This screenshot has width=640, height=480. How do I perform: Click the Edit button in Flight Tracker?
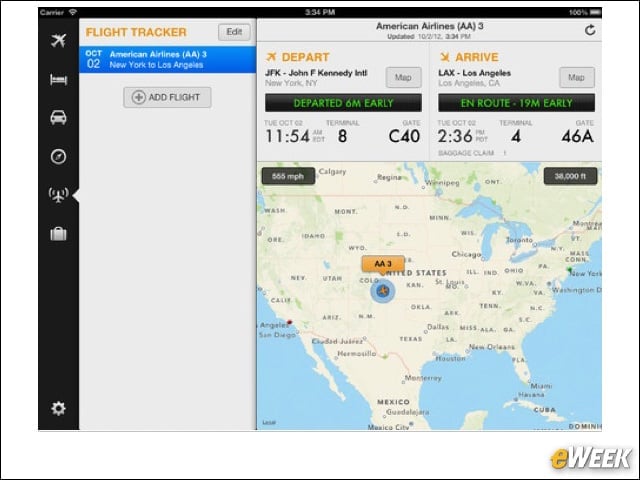(x=234, y=32)
